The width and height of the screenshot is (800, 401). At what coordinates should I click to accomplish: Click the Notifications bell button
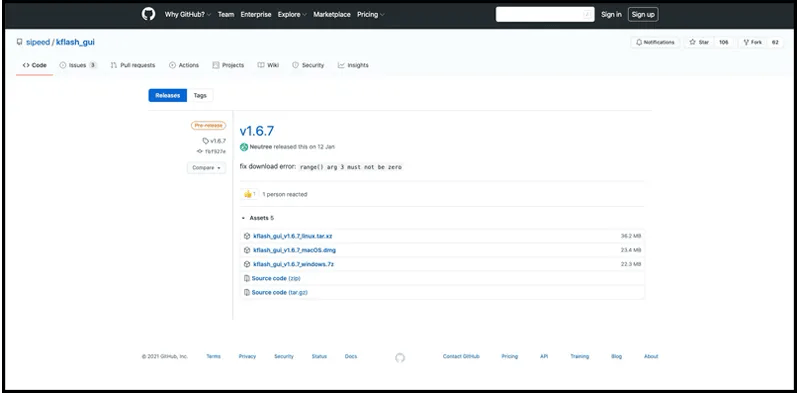(x=655, y=42)
